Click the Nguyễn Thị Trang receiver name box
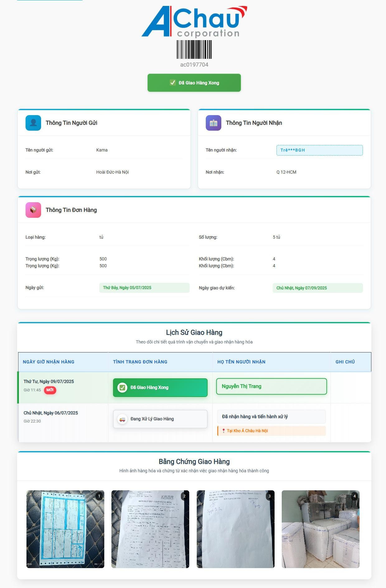This screenshot has width=386, height=588. point(271,386)
